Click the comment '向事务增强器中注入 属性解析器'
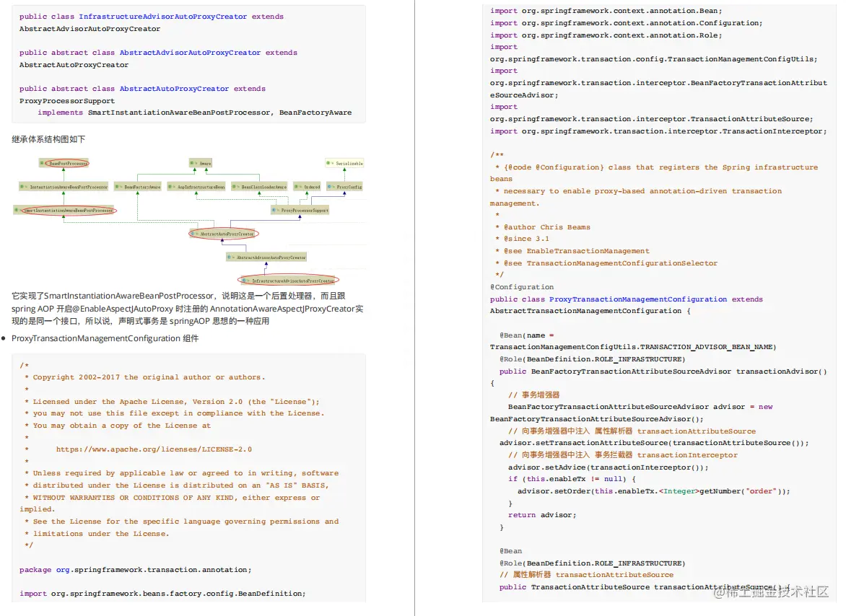This screenshot has height=616, width=846. [x=632, y=431]
